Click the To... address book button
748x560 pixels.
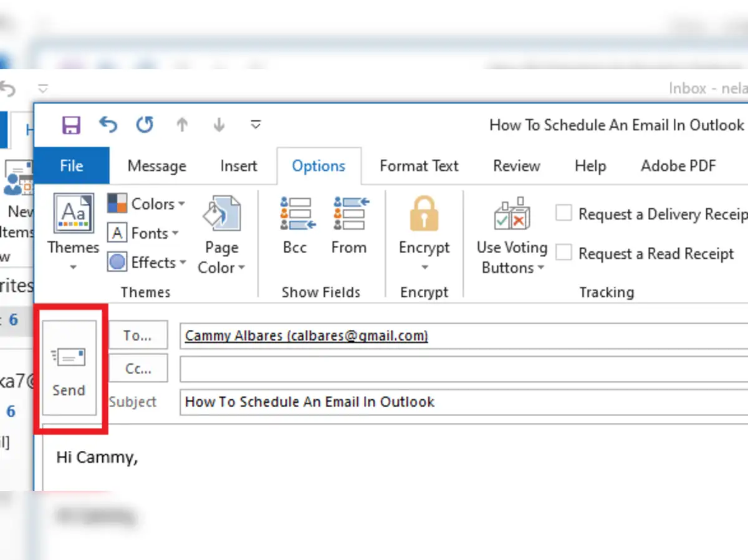pos(138,335)
